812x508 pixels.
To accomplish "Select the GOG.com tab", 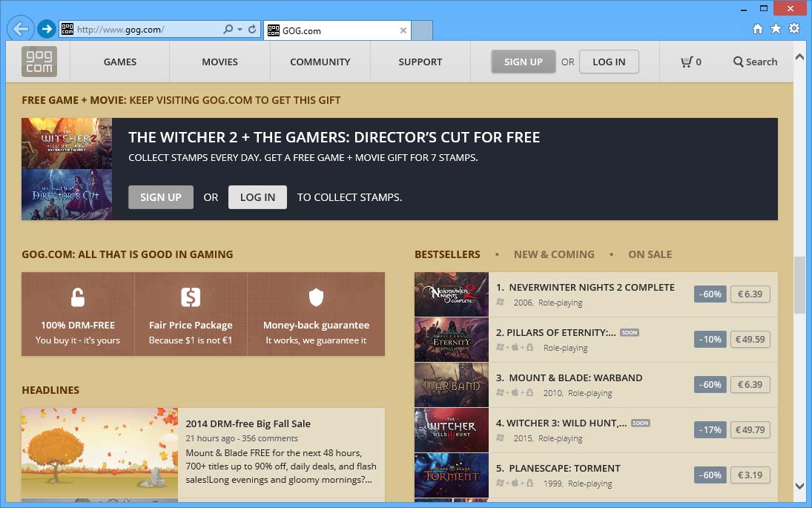I will coord(337,30).
